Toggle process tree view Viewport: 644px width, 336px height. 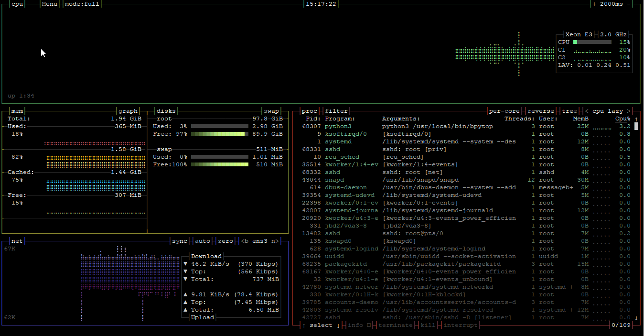point(569,111)
